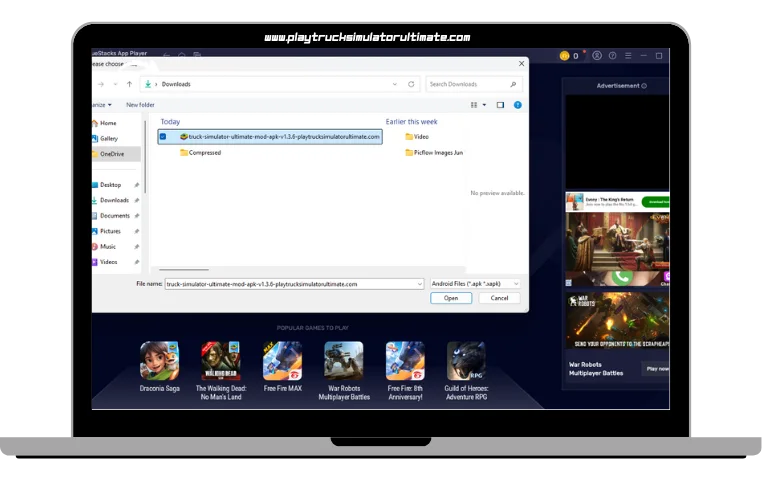Screen dimensions: 768x480
Task: Select the Picflow Images Jun folder
Action: [434, 153]
